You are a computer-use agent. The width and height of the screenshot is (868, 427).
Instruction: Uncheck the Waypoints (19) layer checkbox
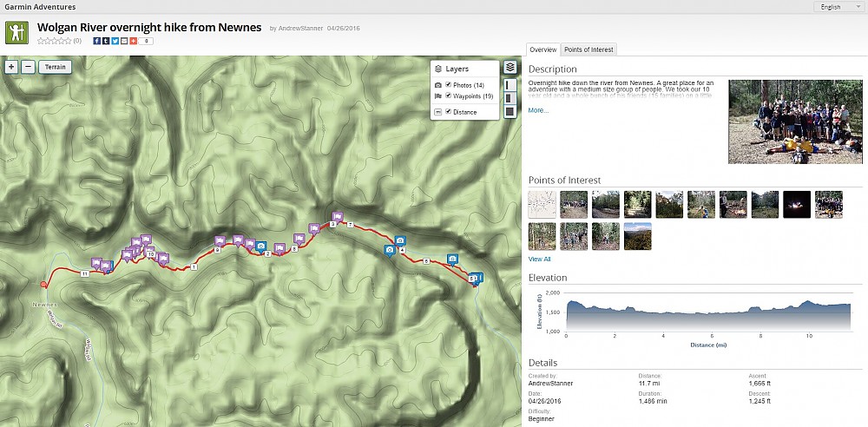(x=449, y=95)
